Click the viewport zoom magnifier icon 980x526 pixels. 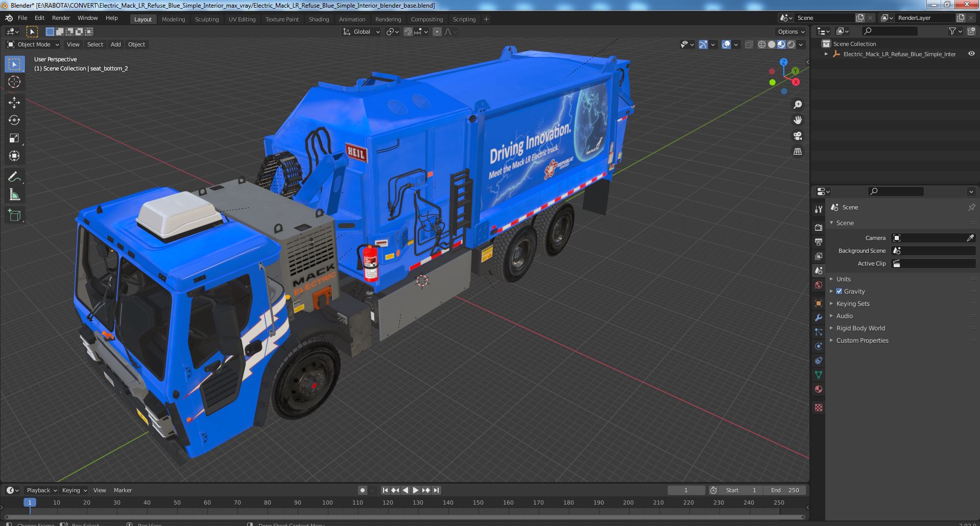coord(797,105)
